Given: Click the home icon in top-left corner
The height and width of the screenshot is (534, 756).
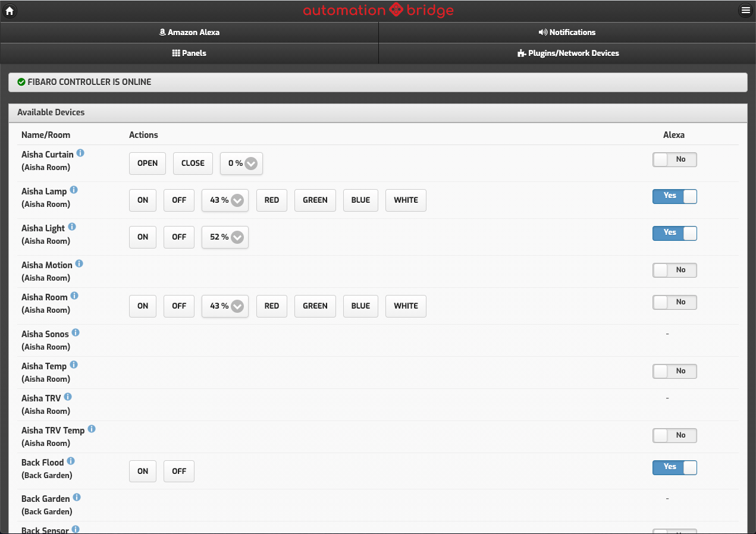Looking at the screenshot, I should click(10, 10).
